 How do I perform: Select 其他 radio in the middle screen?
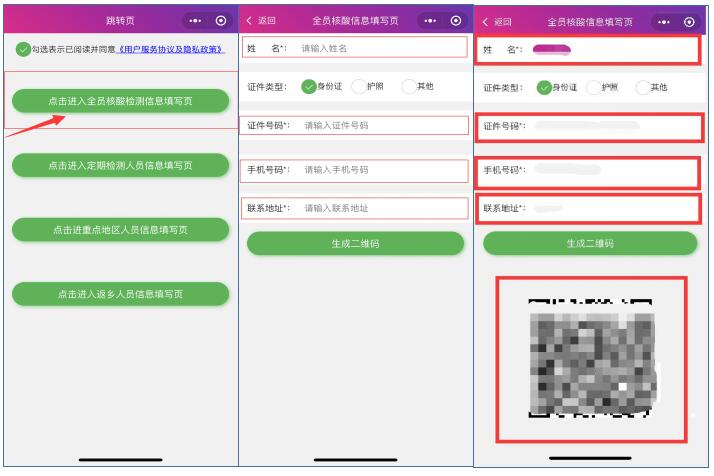tap(409, 86)
